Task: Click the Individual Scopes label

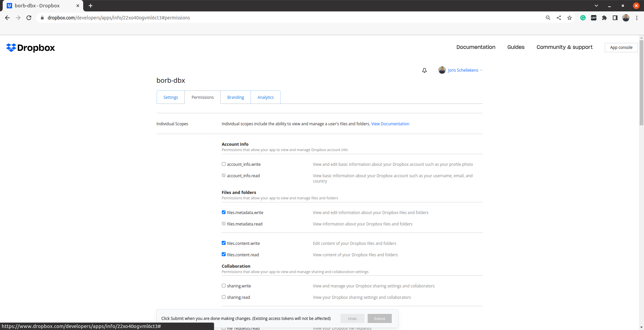Action: [x=172, y=124]
